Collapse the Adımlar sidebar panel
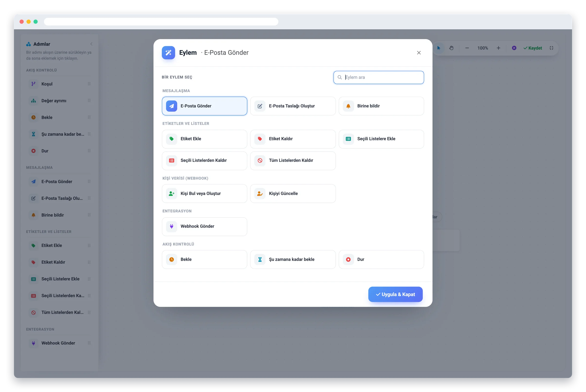586x392 pixels. pyautogui.click(x=91, y=44)
